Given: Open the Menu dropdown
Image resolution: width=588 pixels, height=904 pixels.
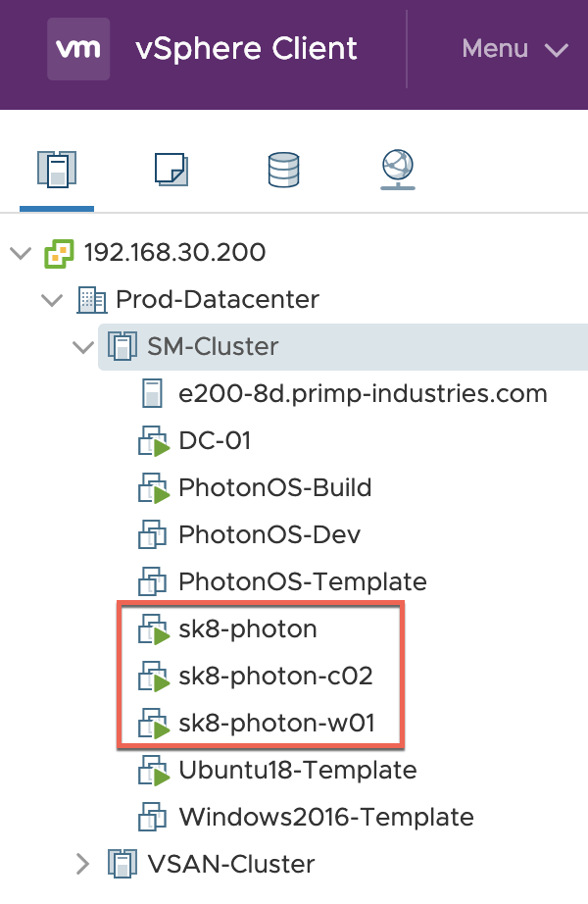Looking at the screenshot, I should click(x=514, y=48).
